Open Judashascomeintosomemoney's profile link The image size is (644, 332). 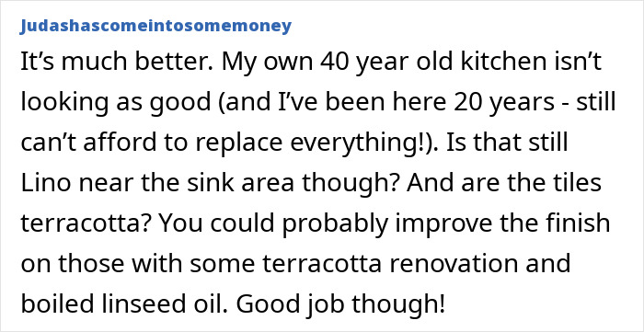click(x=155, y=26)
